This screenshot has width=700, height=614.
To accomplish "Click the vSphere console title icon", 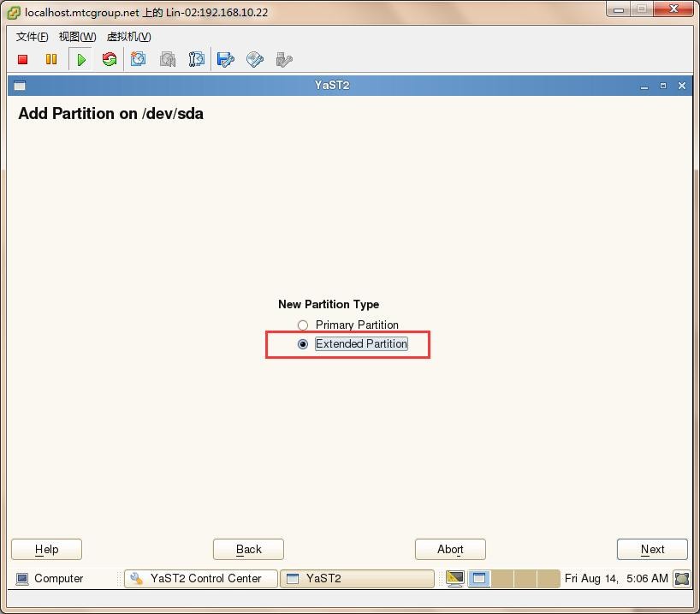I will coord(14,13).
